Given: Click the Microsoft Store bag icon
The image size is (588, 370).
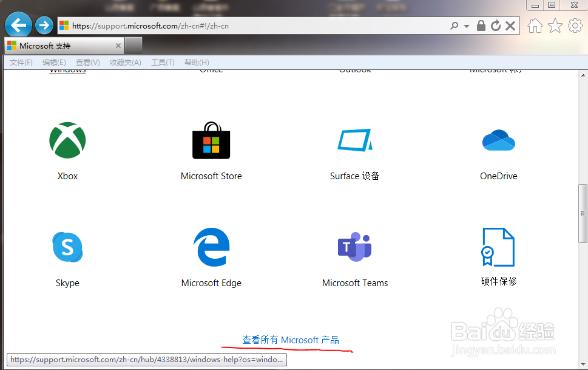Looking at the screenshot, I should point(211,140).
